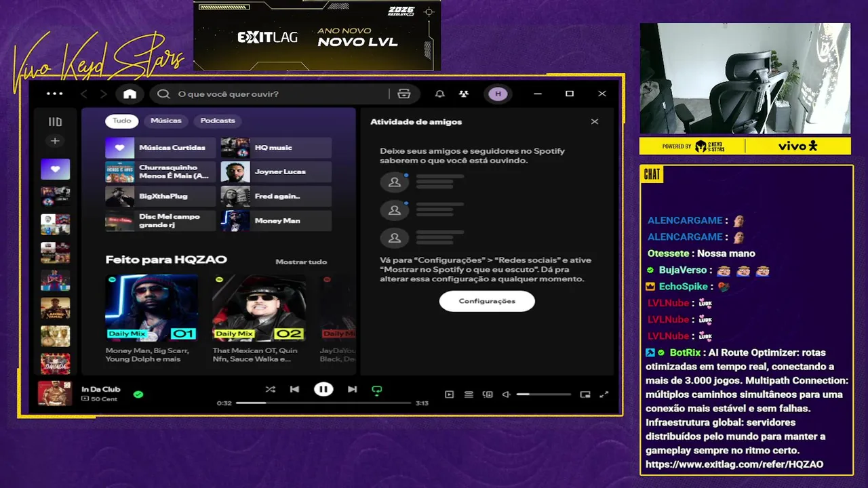This screenshot has width=868, height=488.
Task: Open 'Músicas Curtidas' shortcut tile
Action: pyautogui.click(x=160, y=148)
